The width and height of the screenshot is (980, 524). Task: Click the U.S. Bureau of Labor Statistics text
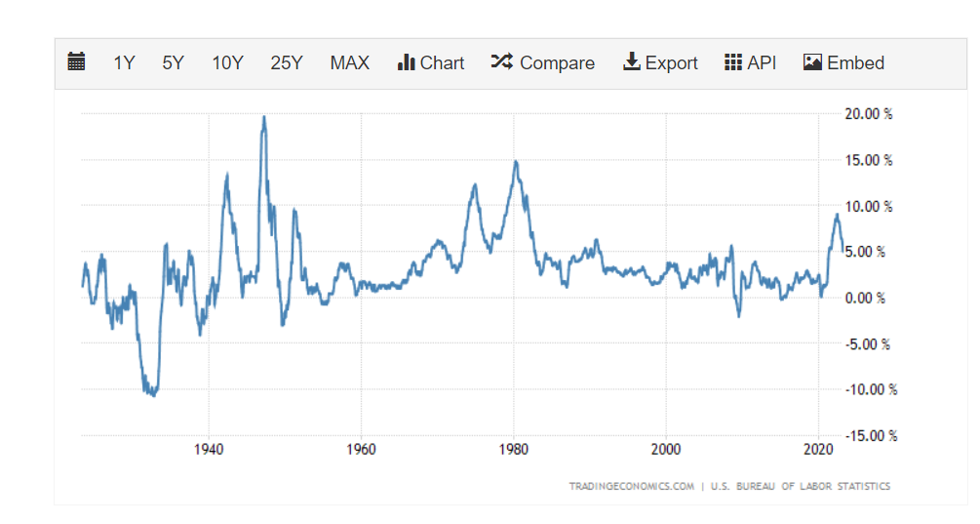coord(801,487)
